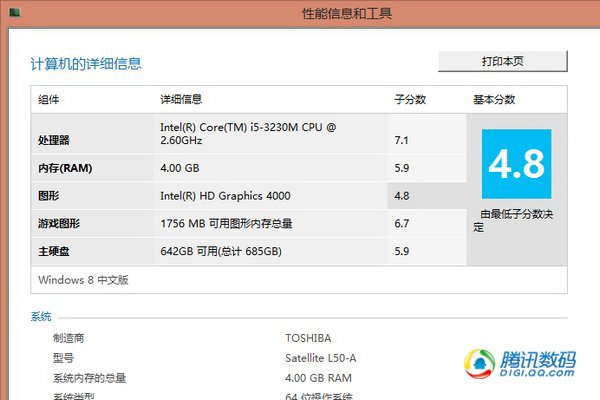600x400 pixels.
Task: Click the Windows 8 中文版 edition text
Action: point(83,280)
